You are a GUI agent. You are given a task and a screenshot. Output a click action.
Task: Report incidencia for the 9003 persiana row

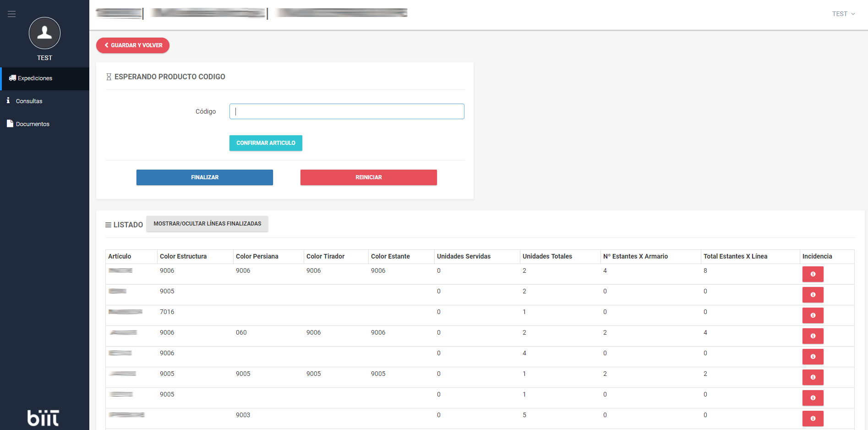[813, 419]
